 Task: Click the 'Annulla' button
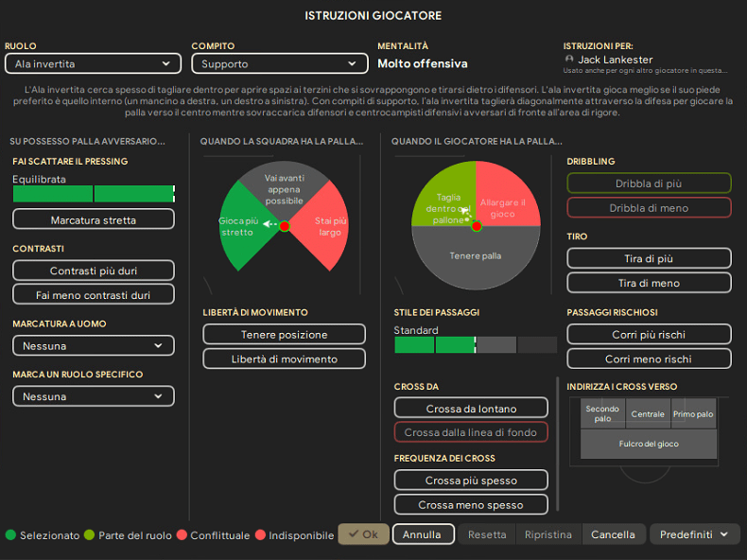423,534
